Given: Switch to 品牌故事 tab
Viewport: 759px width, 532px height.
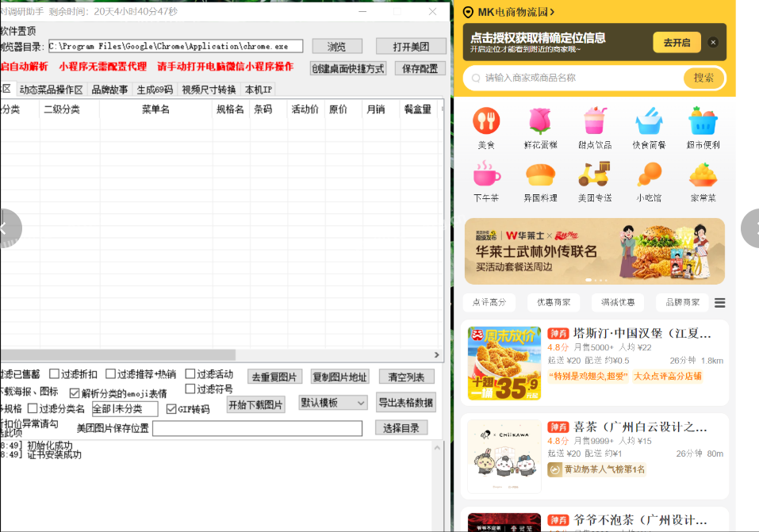Looking at the screenshot, I should pos(110,90).
